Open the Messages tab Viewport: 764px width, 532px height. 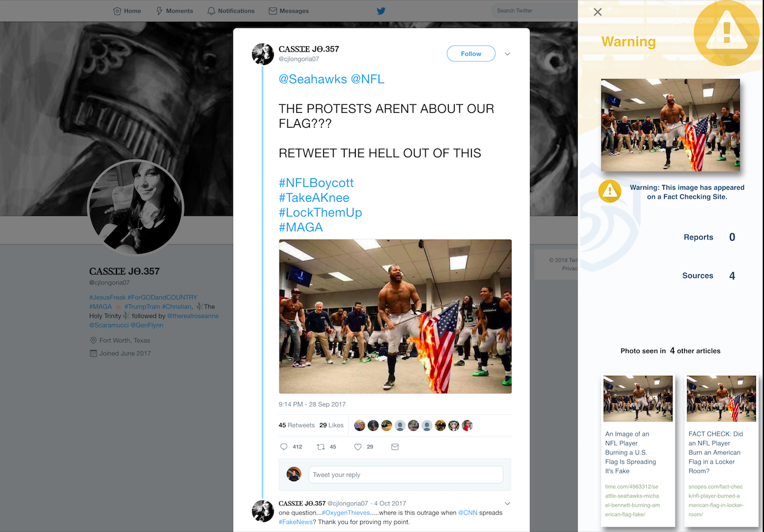point(289,11)
